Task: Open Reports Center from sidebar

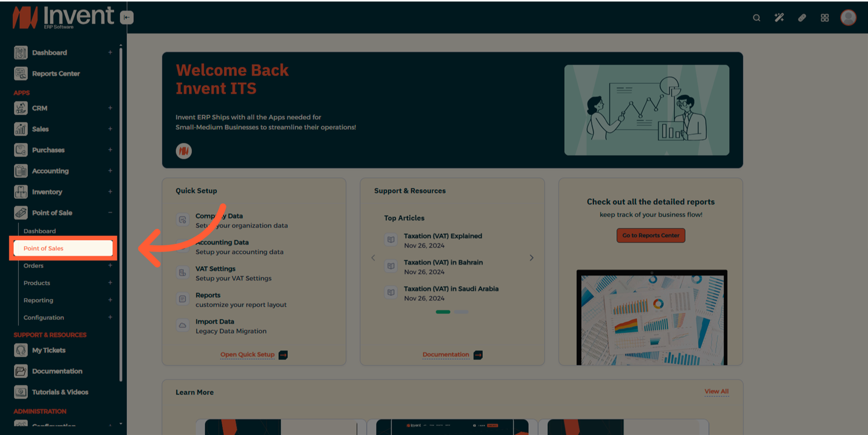Action: click(x=56, y=73)
